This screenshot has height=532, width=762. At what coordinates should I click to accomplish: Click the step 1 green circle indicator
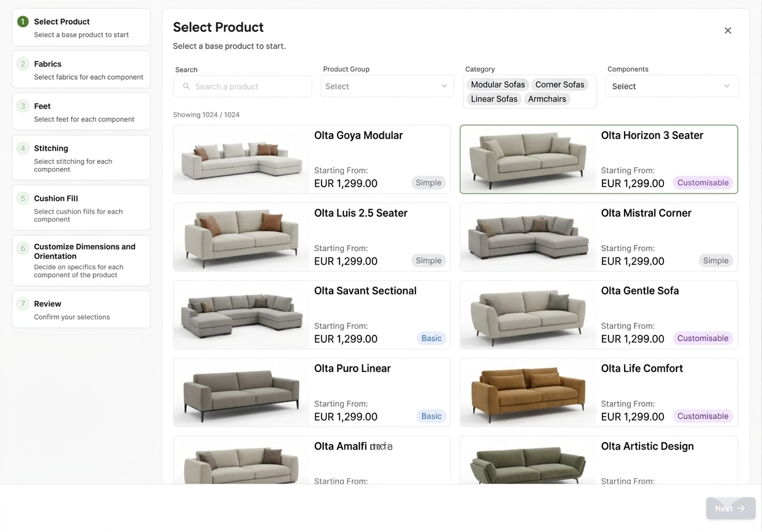coord(23,21)
